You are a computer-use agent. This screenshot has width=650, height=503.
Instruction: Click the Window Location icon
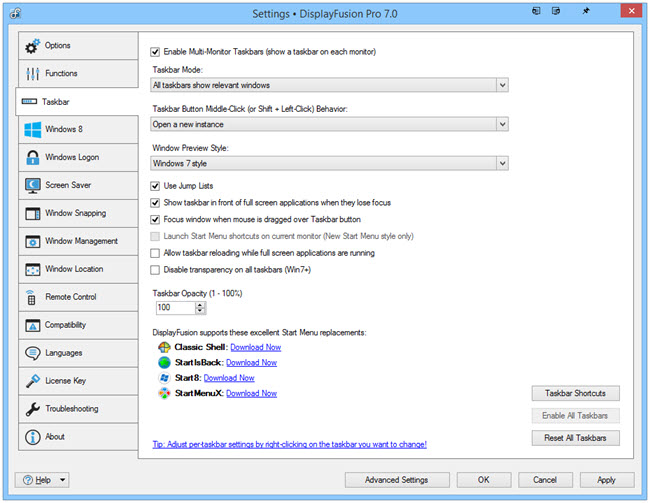pyautogui.click(x=33, y=269)
